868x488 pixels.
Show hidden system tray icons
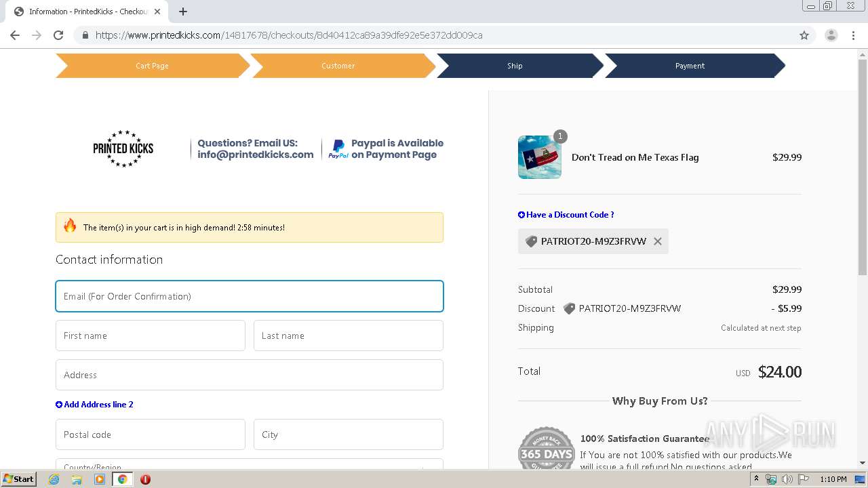[757, 479]
